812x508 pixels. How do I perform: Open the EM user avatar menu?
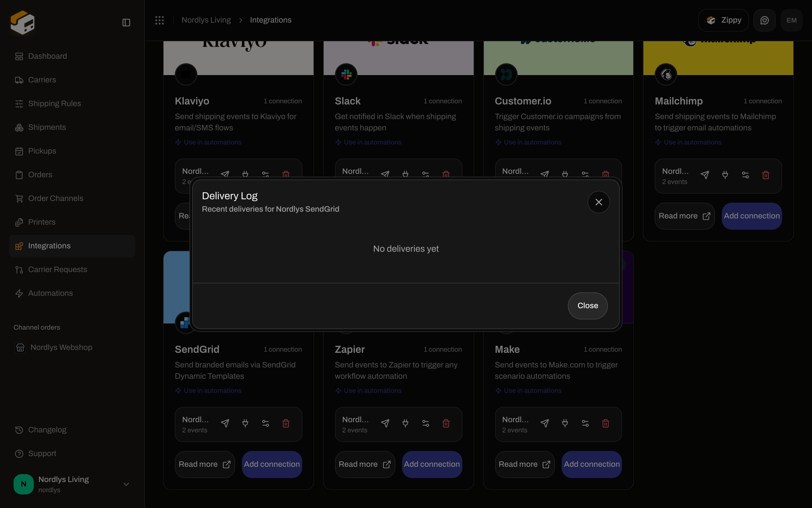[x=791, y=20]
